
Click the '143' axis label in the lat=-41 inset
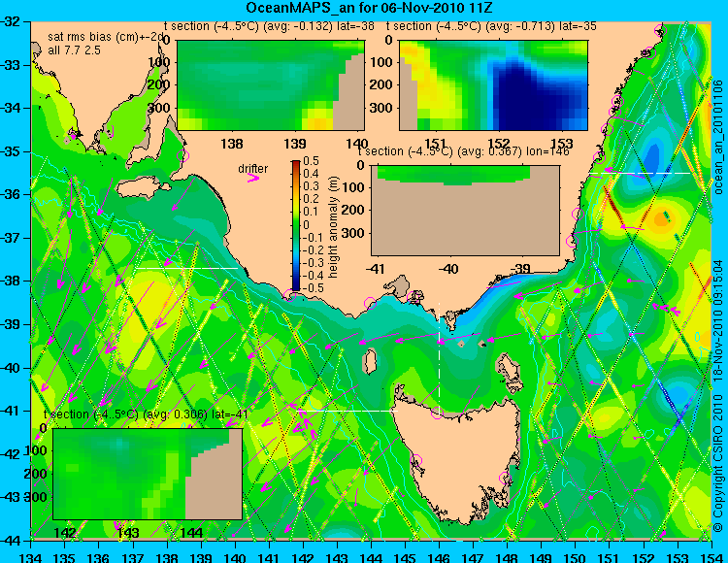(128, 532)
